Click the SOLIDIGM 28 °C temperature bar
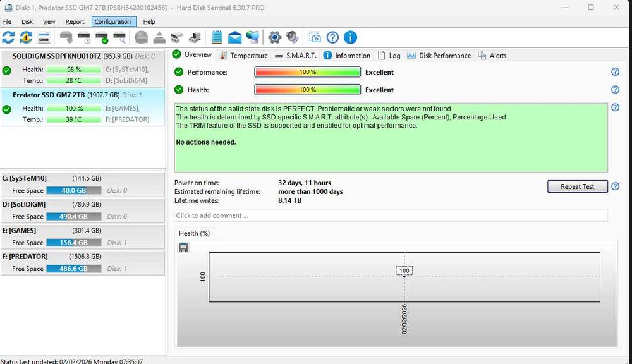The width and height of the screenshot is (632, 364). pos(74,80)
